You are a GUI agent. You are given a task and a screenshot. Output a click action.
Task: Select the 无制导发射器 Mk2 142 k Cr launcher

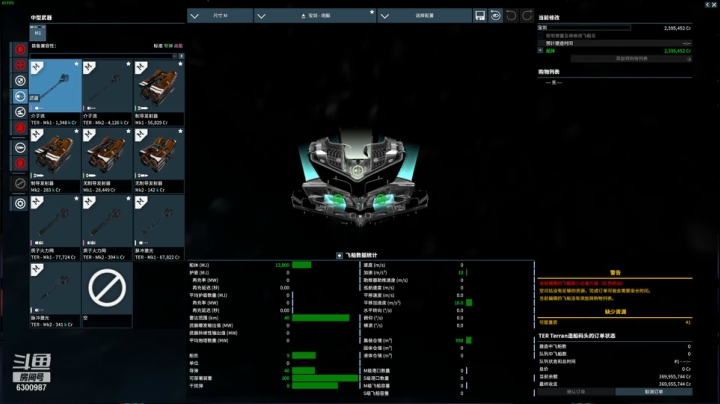point(159,160)
